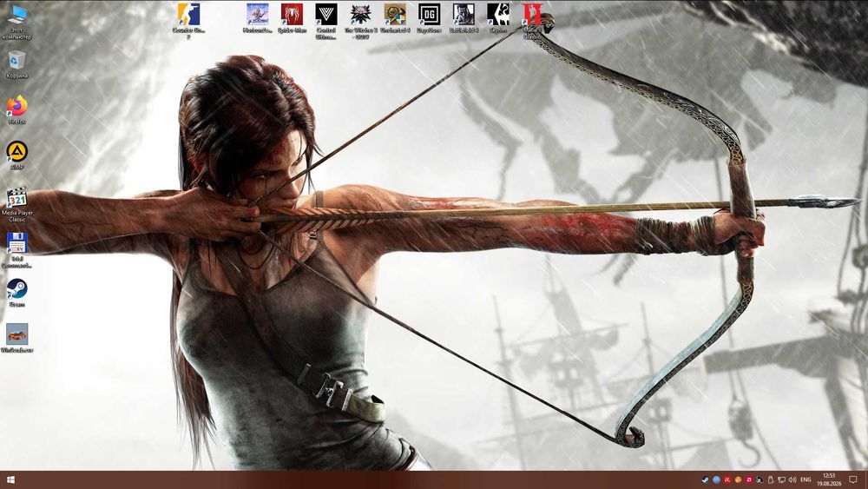Select the red numeral II game shortcut
Image resolution: width=868 pixels, height=489 pixels.
(x=532, y=21)
